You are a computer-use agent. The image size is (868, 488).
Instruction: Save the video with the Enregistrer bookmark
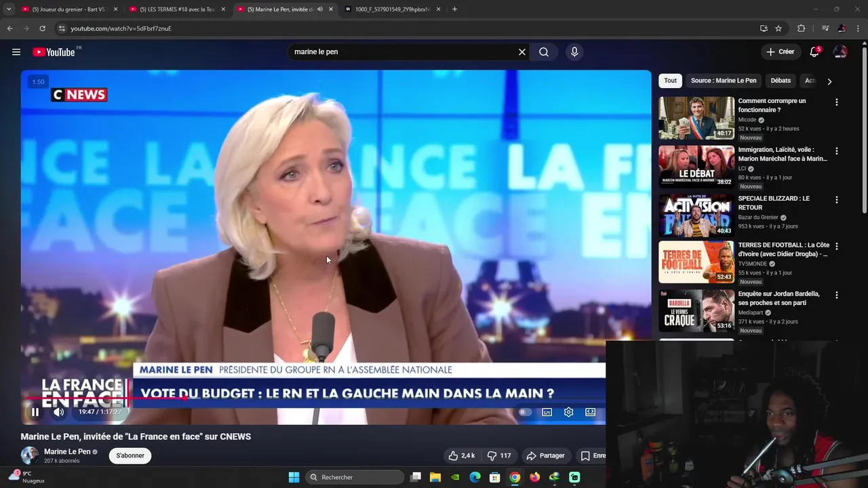[x=593, y=455]
